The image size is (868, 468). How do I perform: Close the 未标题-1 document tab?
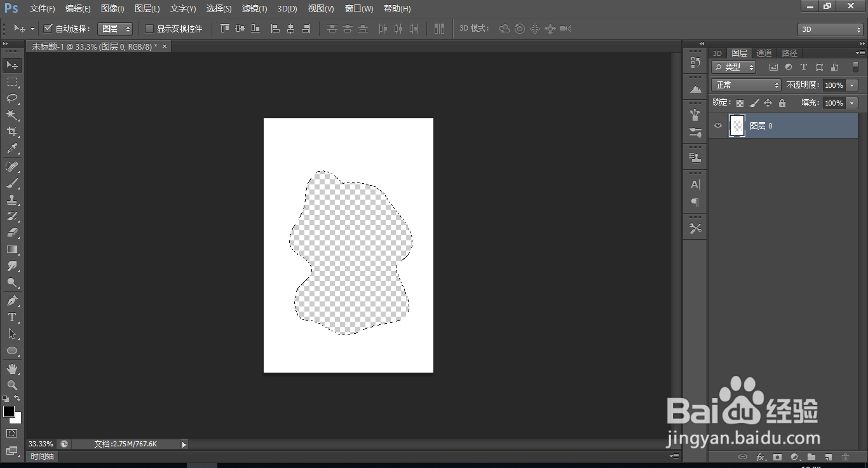pos(165,46)
